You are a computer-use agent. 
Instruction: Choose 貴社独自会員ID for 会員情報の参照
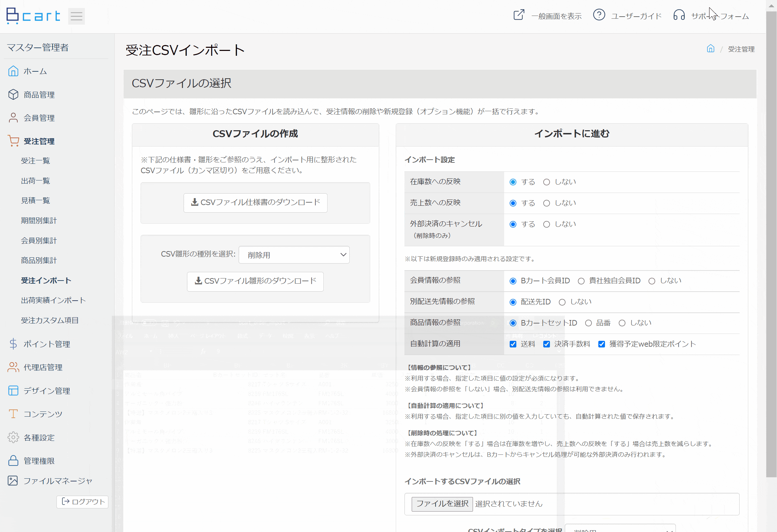click(581, 281)
